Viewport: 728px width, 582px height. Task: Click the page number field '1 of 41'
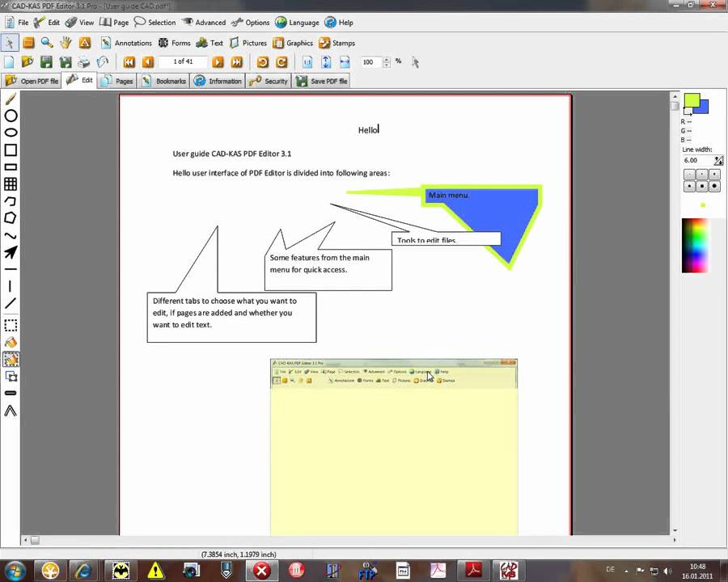[183, 61]
